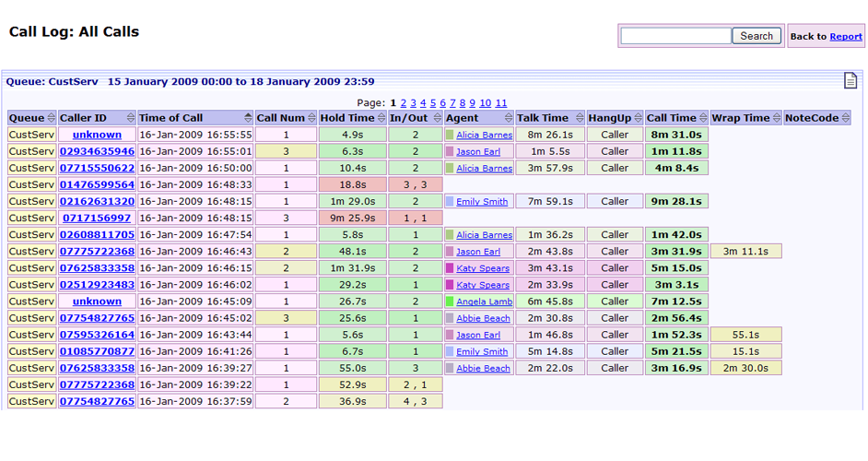Viewport: 868px width, 461px height.
Task: Click the export document icon at top right
Action: pyautogui.click(x=850, y=80)
